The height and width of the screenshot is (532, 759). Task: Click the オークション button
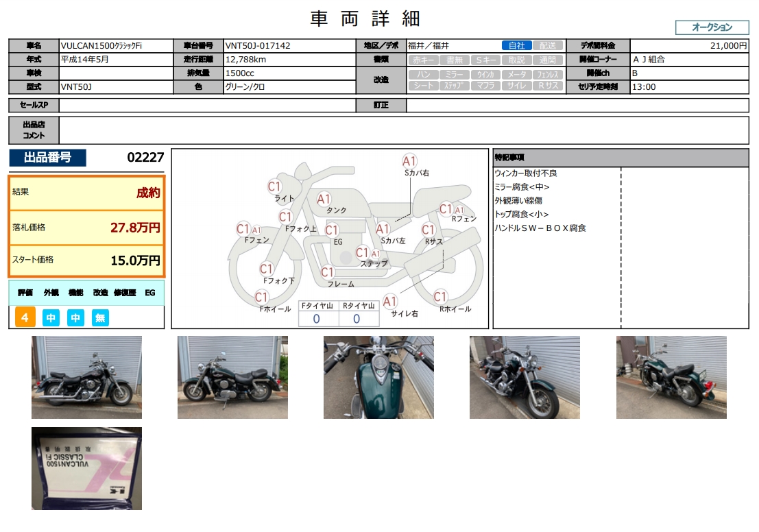point(712,27)
